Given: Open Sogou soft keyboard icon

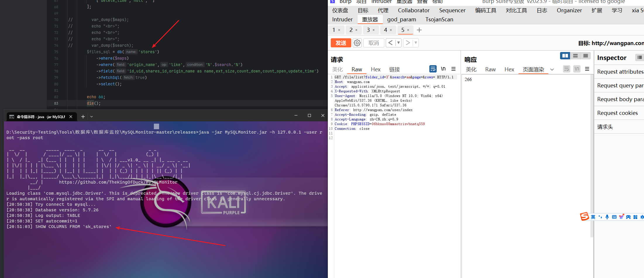Looking at the screenshot, I should point(614,217).
